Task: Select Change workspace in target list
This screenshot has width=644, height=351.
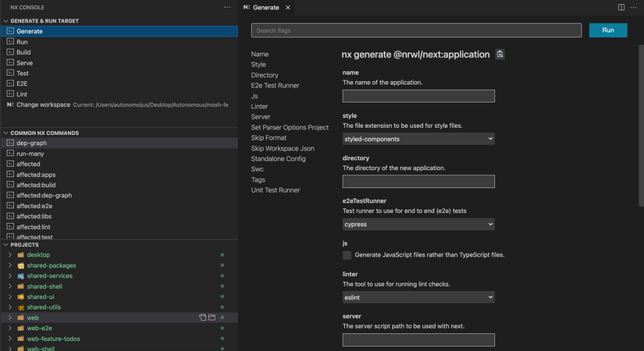Action: click(x=43, y=105)
